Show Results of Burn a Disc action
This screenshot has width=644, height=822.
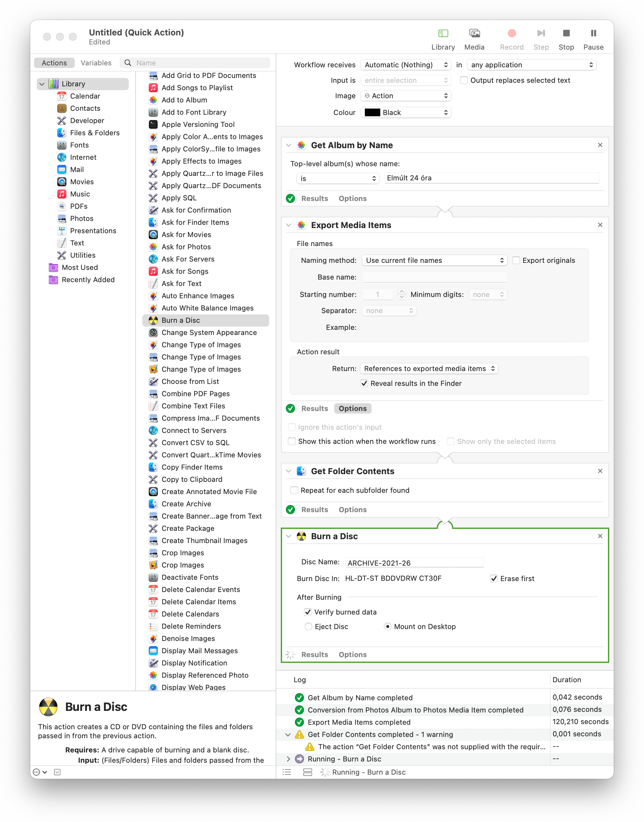click(x=315, y=655)
